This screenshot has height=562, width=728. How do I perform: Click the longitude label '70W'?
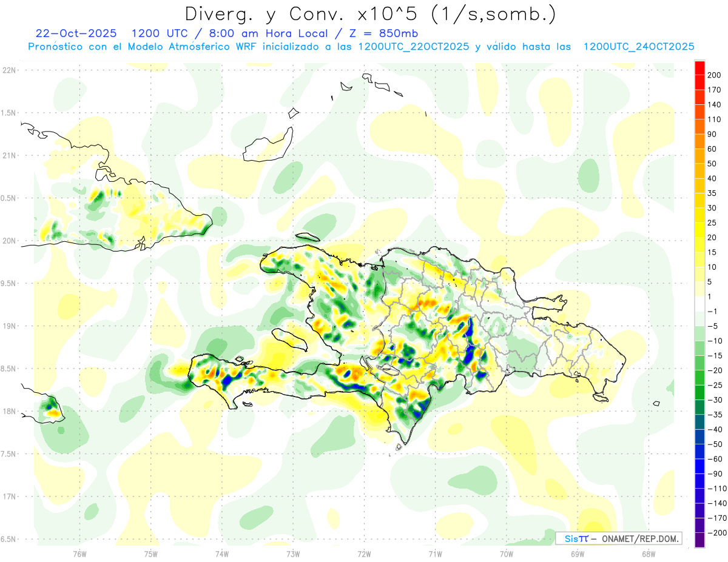[507, 554]
